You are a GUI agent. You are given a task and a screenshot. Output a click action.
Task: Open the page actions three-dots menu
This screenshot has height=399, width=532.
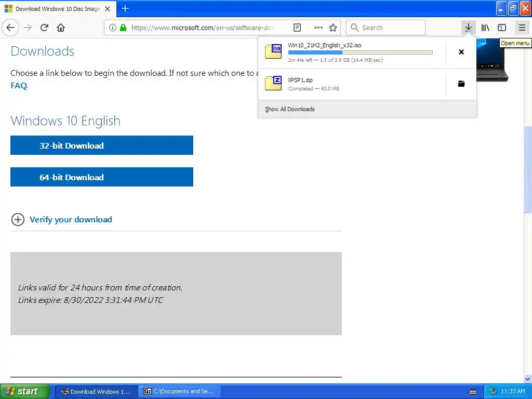coord(318,28)
